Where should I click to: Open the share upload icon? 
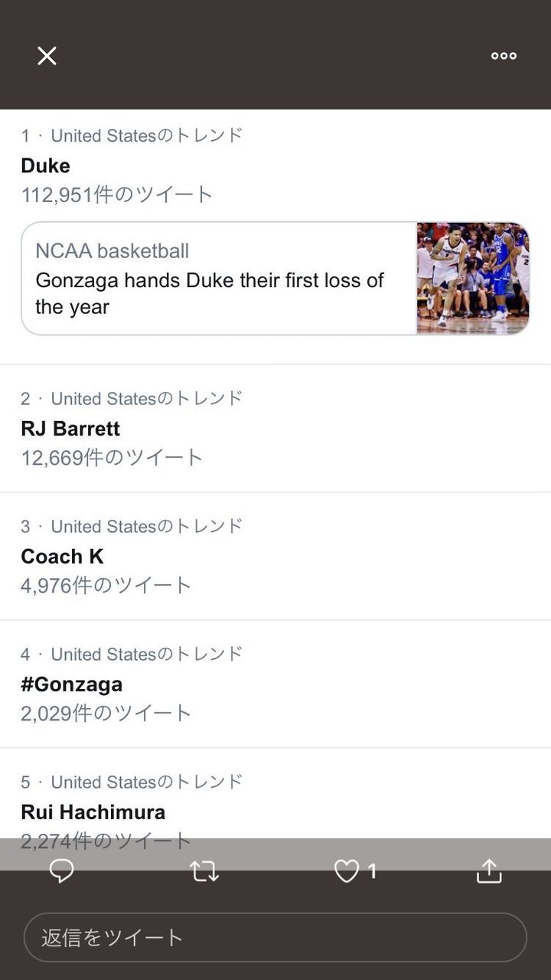tap(489, 871)
